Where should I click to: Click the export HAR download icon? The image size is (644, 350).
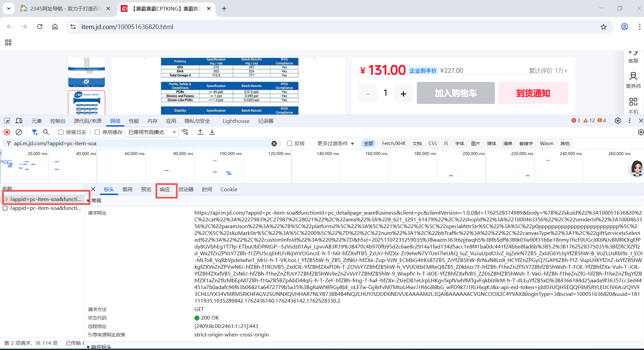(x=212, y=132)
